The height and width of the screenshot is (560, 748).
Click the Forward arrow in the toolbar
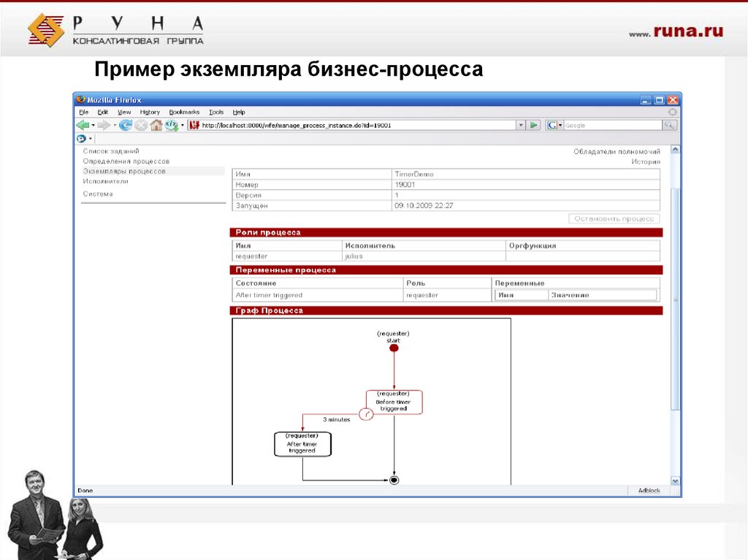104,125
